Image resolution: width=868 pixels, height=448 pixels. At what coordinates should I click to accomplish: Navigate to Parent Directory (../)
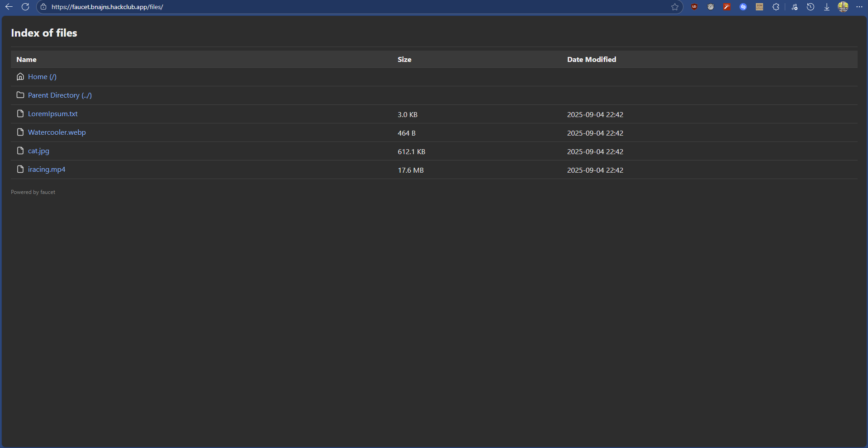click(x=60, y=95)
